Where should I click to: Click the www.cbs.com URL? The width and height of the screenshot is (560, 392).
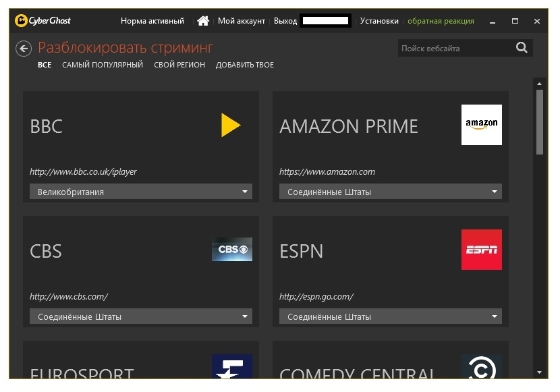pos(69,296)
